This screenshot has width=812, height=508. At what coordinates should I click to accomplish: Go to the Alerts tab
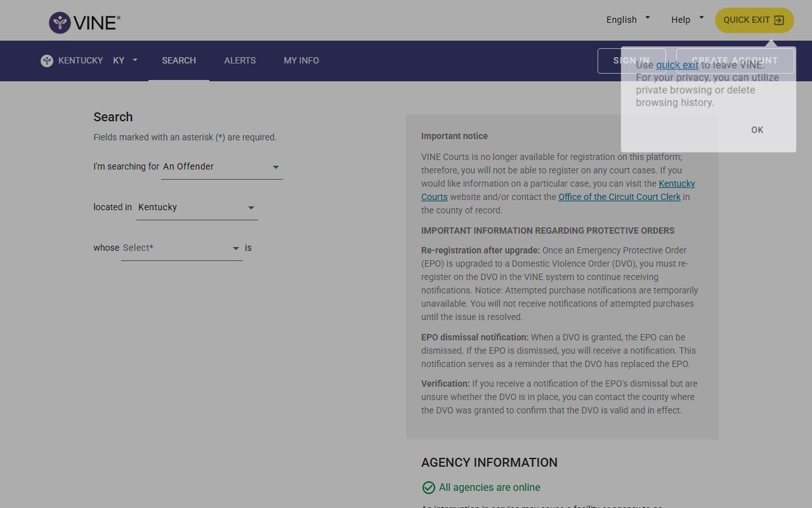pyautogui.click(x=240, y=61)
